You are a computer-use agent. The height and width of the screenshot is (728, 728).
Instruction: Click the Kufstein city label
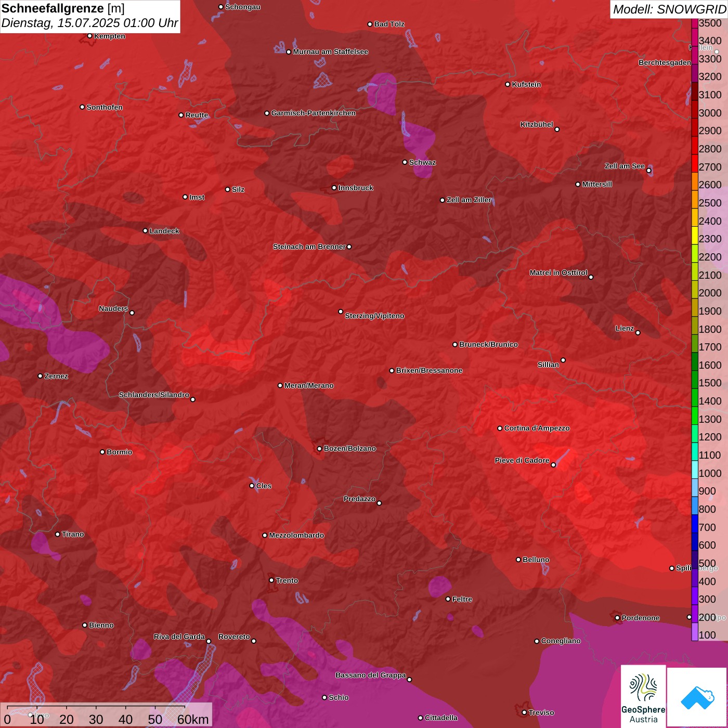(527, 84)
